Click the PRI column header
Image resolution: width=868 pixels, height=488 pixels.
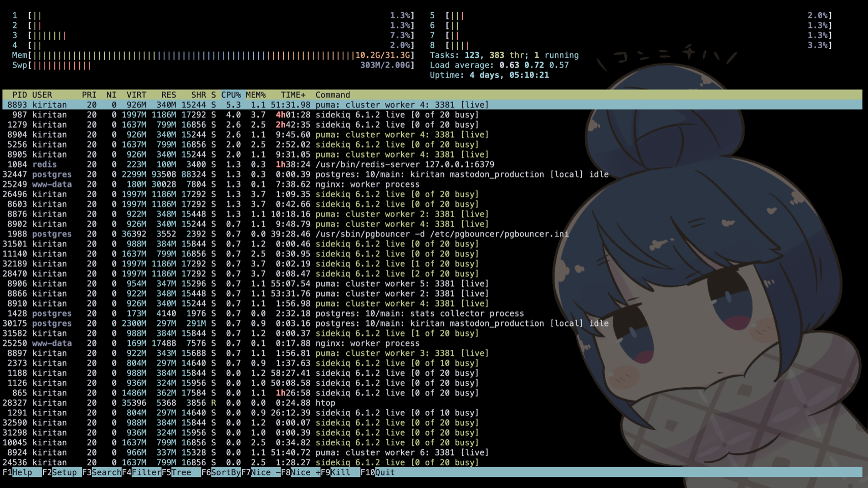point(89,95)
